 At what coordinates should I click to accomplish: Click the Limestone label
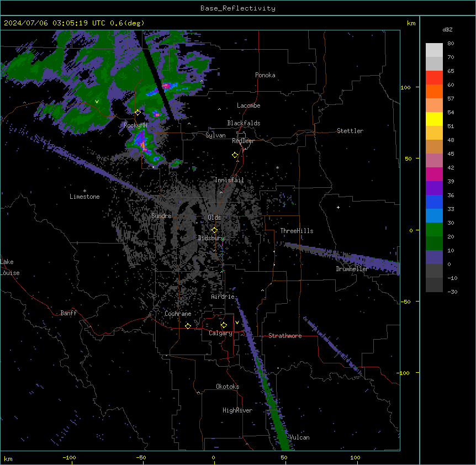pos(84,197)
